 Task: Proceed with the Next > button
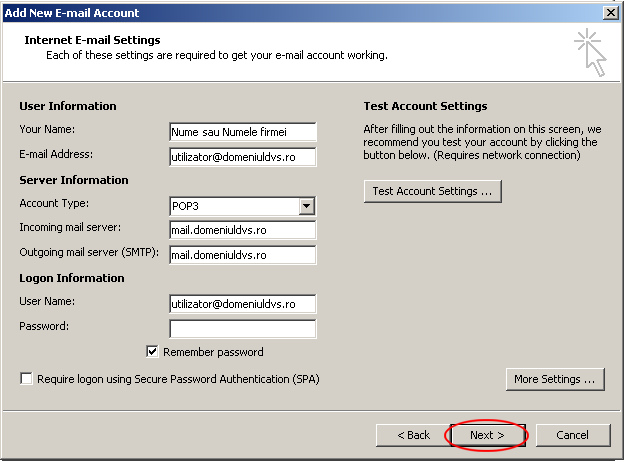pos(487,435)
